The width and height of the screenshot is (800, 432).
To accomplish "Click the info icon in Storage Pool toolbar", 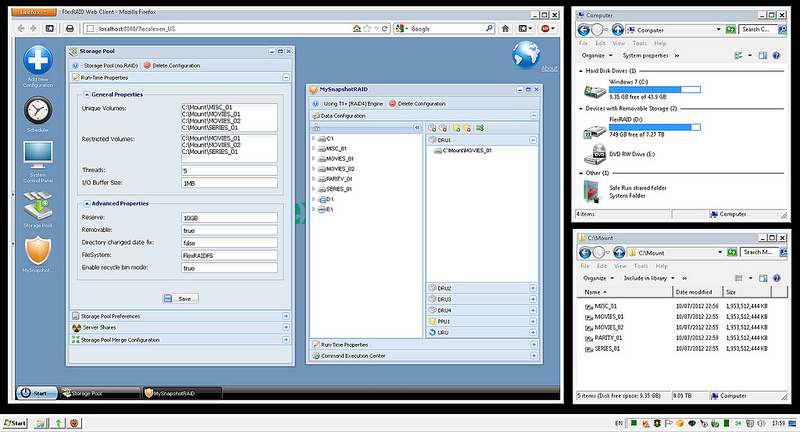I will (x=76, y=65).
